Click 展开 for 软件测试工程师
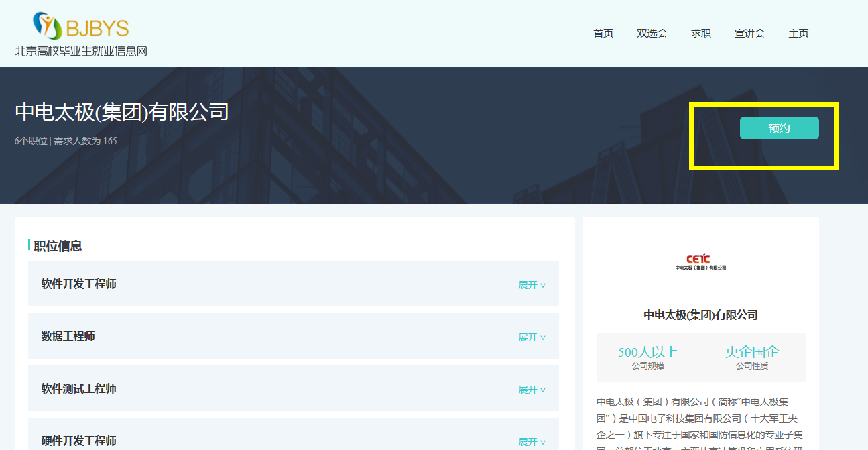 (532, 390)
